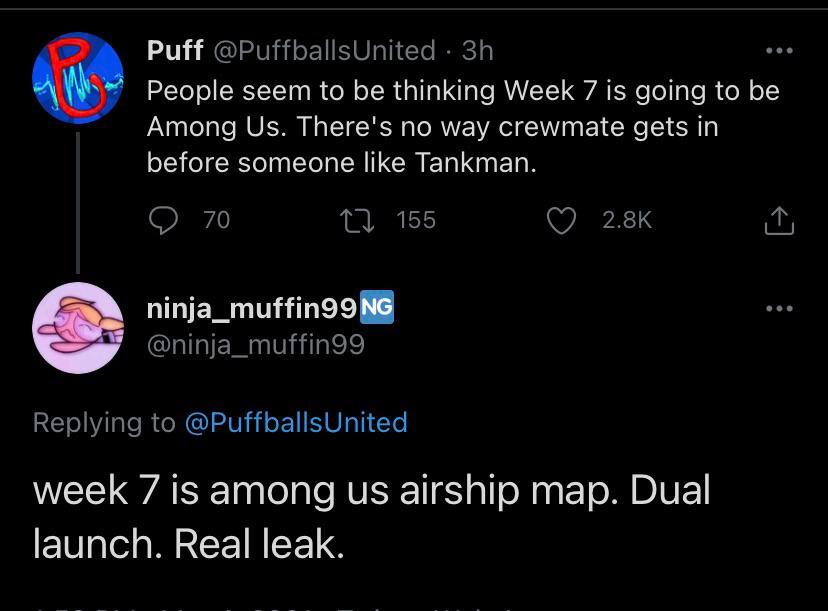
Task: Click the 3h timestamp
Action: 478,50
